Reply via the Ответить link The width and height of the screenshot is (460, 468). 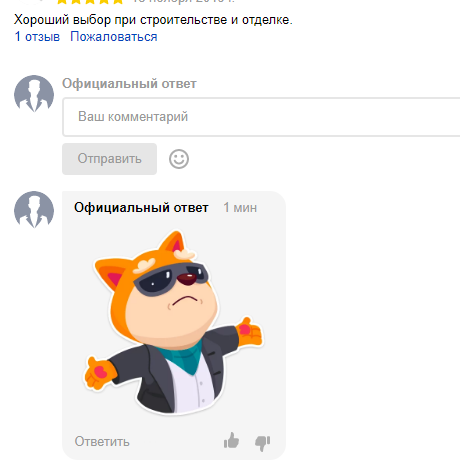102,441
